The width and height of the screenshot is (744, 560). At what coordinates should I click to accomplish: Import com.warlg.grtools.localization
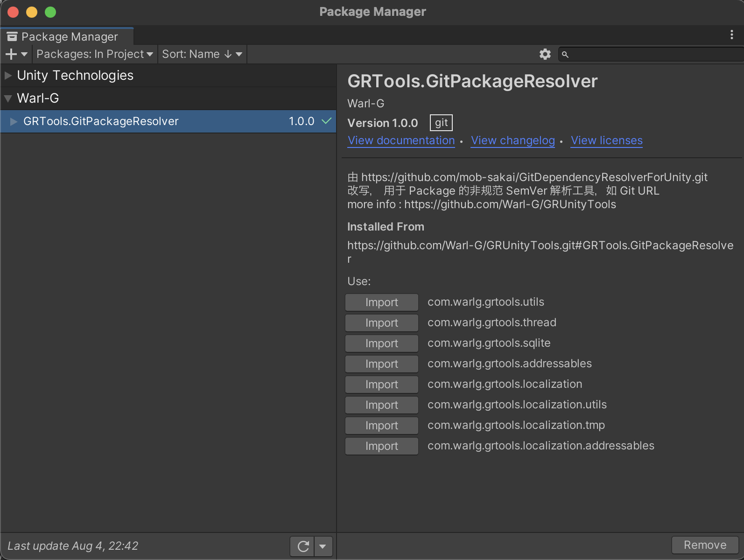(x=382, y=385)
